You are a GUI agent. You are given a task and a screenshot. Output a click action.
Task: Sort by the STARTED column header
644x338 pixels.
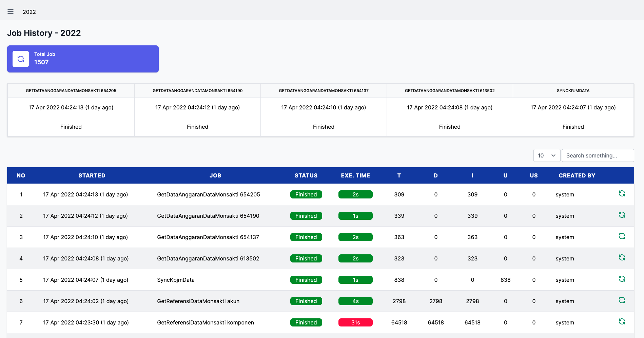(92, 175)
